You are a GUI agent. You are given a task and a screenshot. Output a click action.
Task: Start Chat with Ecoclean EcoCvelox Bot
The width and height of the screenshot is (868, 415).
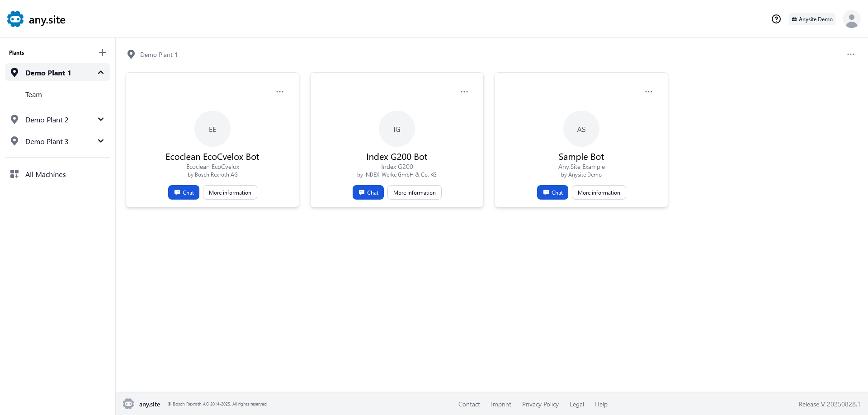pos(184,192)
